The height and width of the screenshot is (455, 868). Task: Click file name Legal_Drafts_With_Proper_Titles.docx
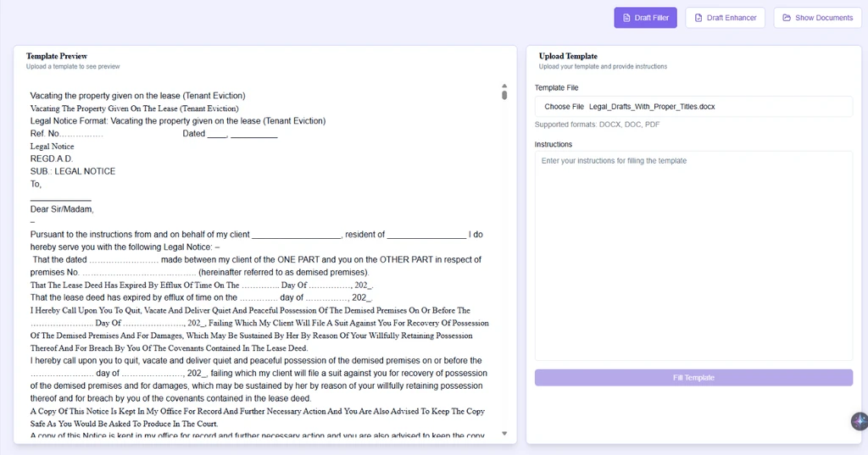point(652,106)
